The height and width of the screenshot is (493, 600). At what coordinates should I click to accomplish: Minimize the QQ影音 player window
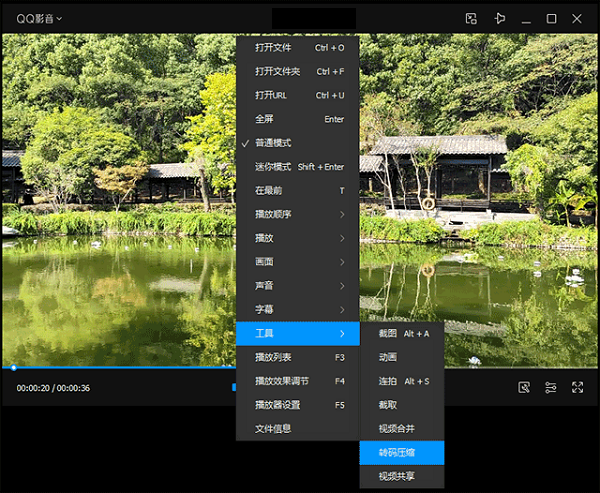526,19
